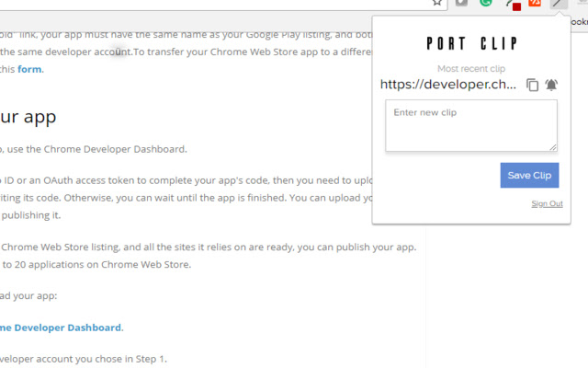Screen dimensions: 588x368
Task: Click into the Enter new clip field
Action: click(x=471, y=126)
